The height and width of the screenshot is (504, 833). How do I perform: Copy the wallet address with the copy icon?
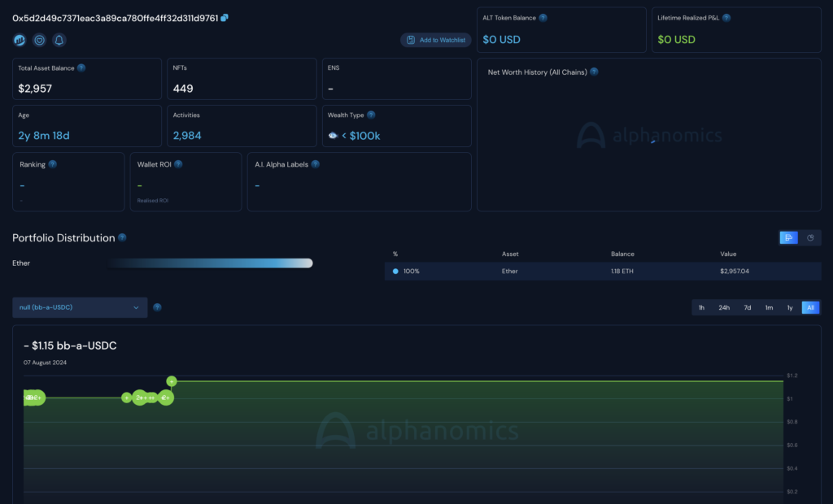click(x=225, y=18)
